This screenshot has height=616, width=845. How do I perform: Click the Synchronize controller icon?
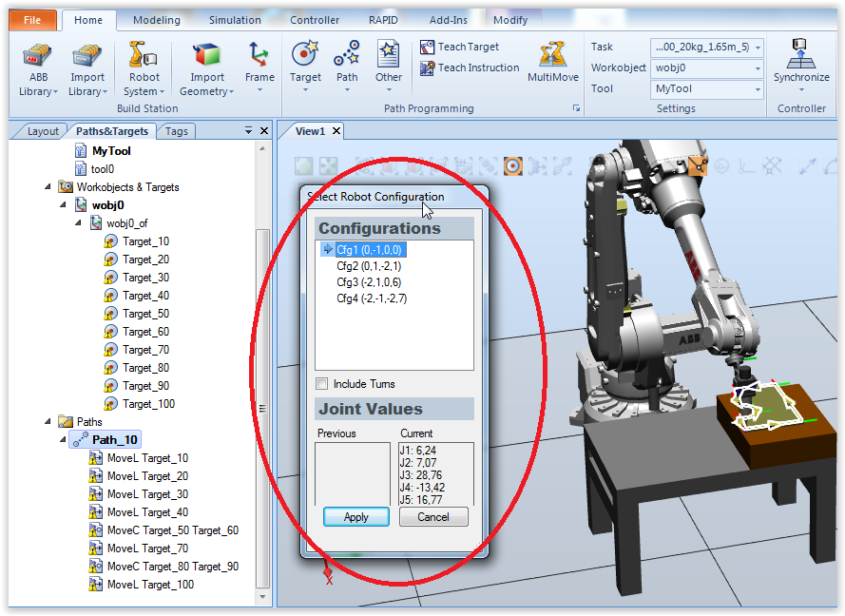coord(801,53)
